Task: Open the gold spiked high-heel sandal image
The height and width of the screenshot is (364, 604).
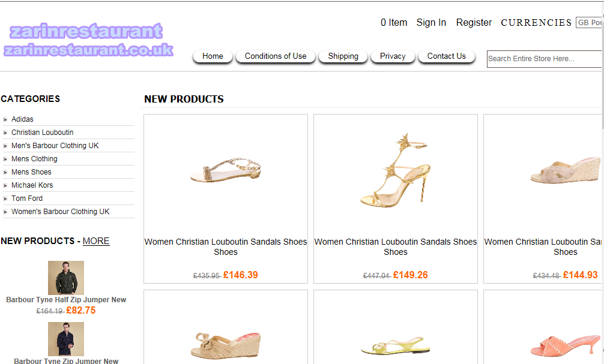Action: click(396, 170)
